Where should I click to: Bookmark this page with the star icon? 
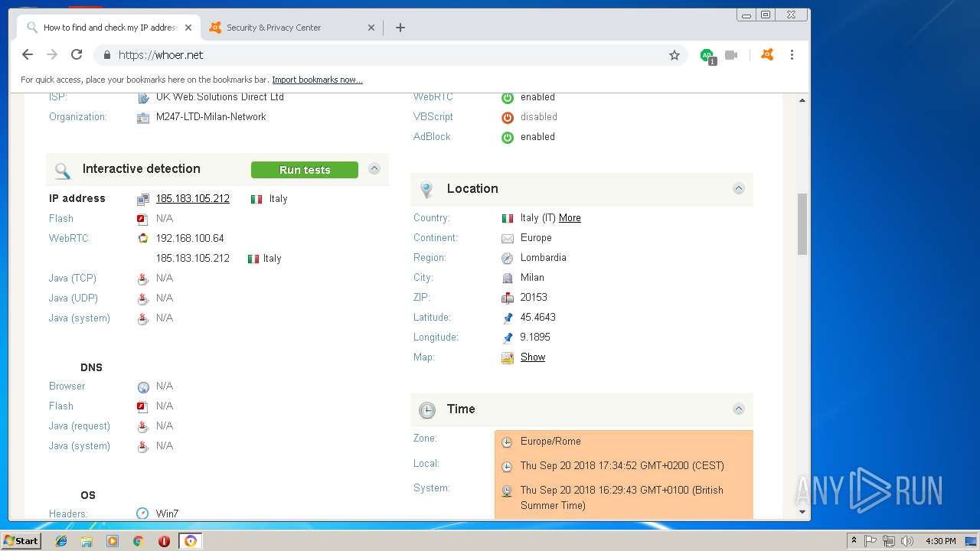[x=675, y=55]
